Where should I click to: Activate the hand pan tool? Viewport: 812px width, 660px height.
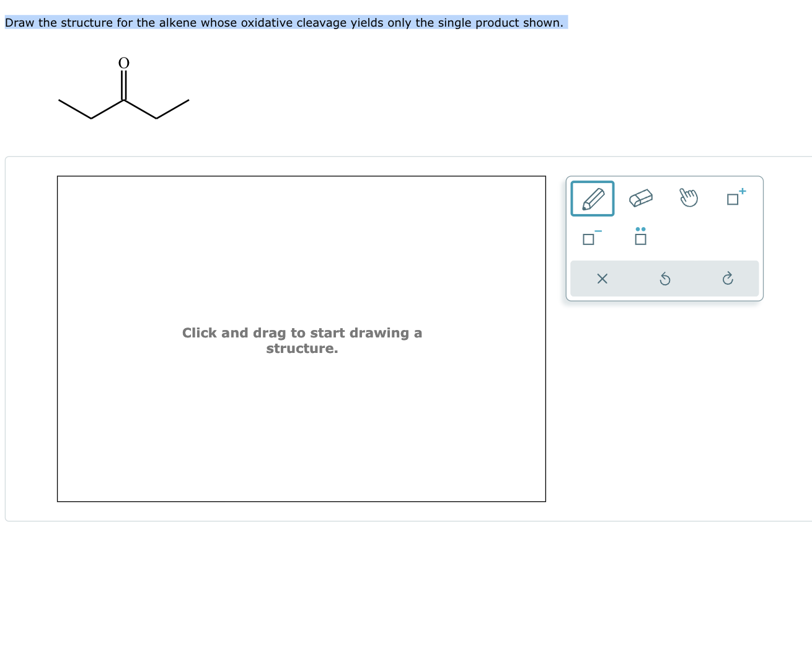688,198
